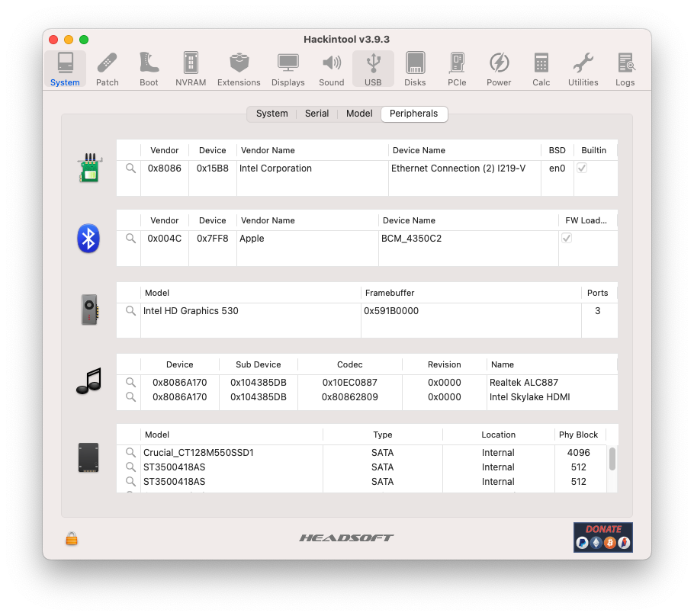The height and width of the screenshot is (616, 694).
Task: Click the magnifier beside Realtek ALC887
Action: [x=130, y=383]
